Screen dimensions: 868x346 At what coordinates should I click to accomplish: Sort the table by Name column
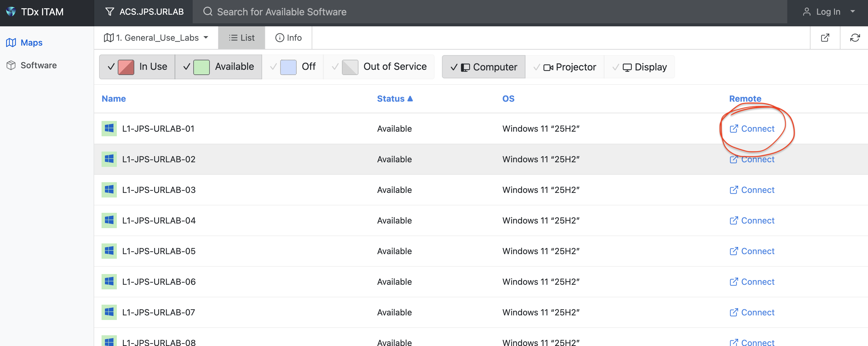[113, 99]
